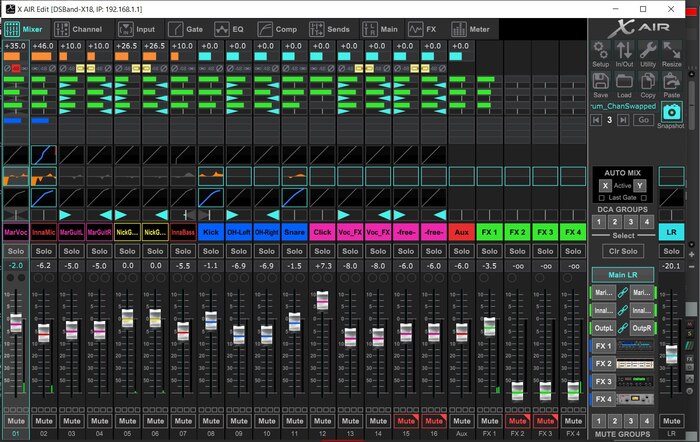Enable Auto Mix group X
The image size is (700, 442).
tap(605, 186)
